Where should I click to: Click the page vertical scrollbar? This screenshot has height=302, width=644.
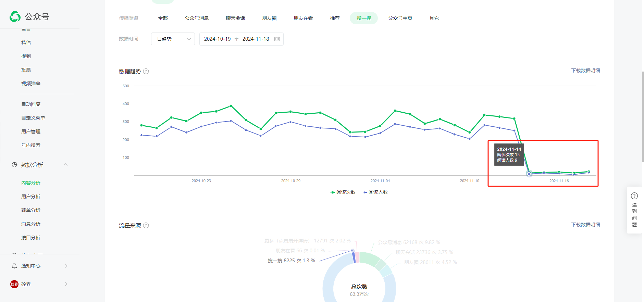click(643, 116)
